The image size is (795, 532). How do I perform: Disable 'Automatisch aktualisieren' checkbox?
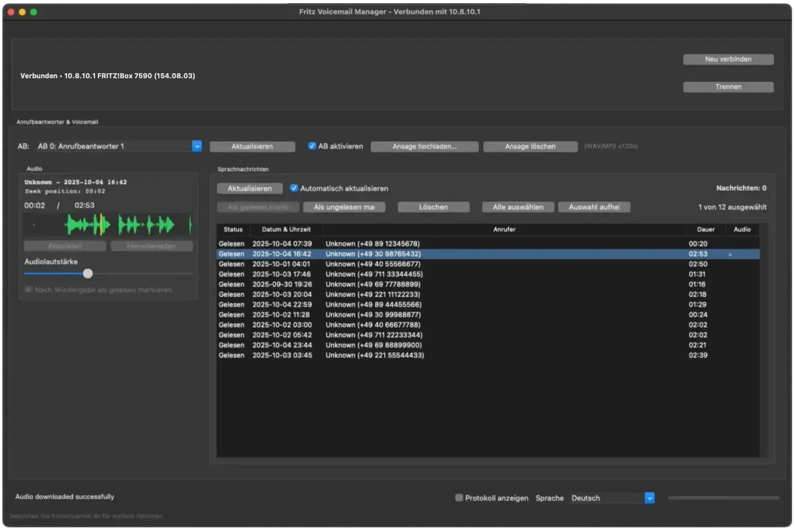click(294, 188)
